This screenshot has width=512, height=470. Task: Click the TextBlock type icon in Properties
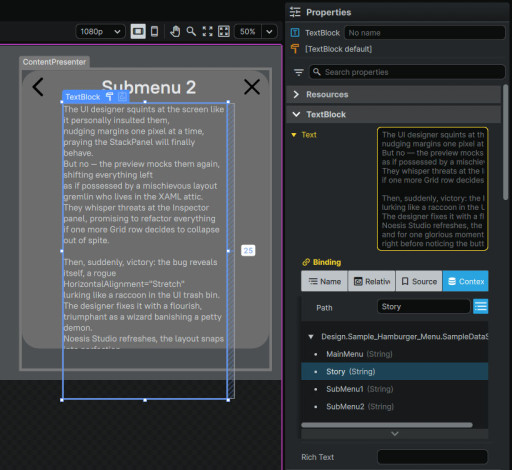click(x=295, y=33)
